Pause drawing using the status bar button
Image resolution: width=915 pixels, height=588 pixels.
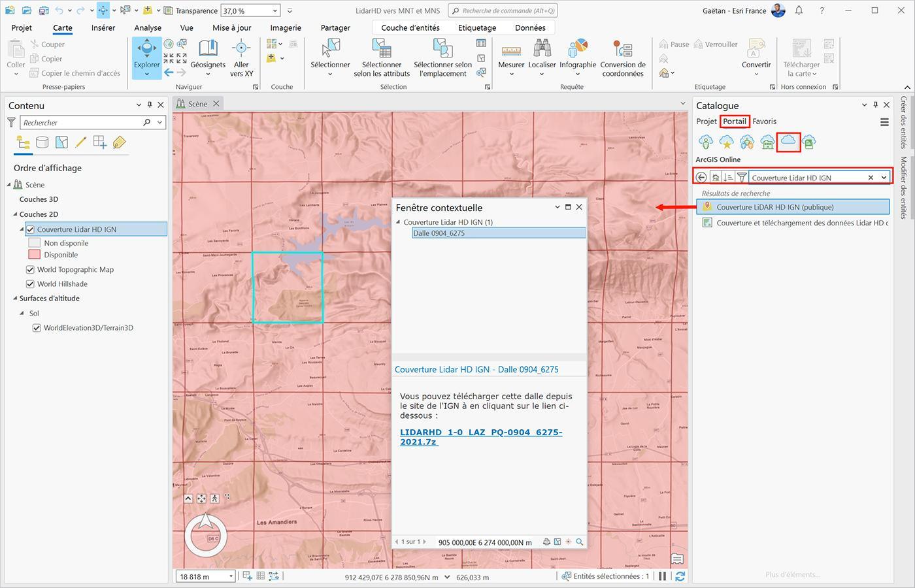[663, 576]
